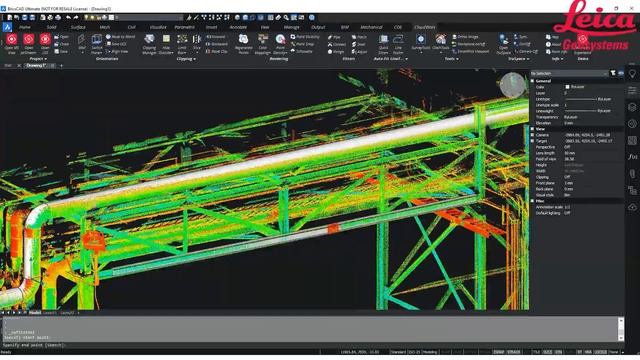640x360 pixels.
Task: Click the Patch fitter button
Action: point(359,37)
